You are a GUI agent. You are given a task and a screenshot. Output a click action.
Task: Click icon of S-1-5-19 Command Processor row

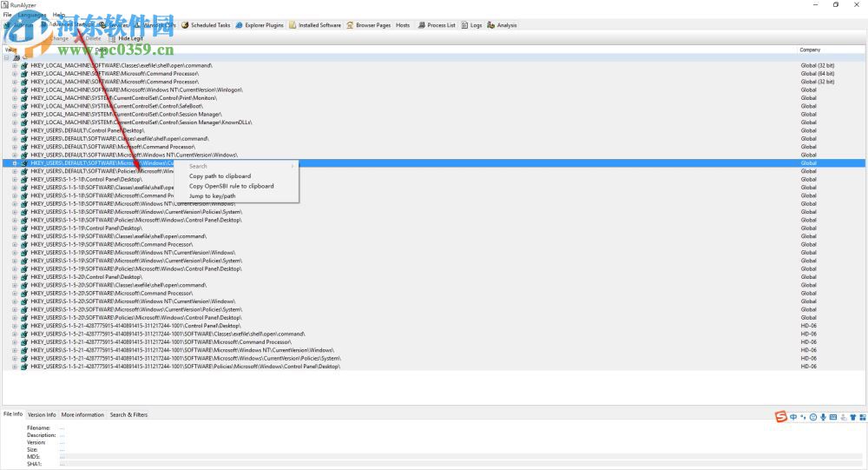pyautogui.click(x=24, y=244)
